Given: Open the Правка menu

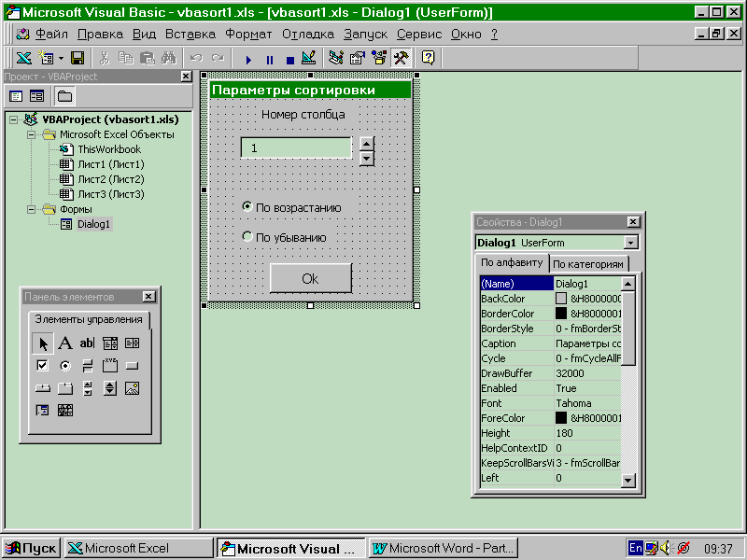Looking at the screenshot, I should pos(100,34).
